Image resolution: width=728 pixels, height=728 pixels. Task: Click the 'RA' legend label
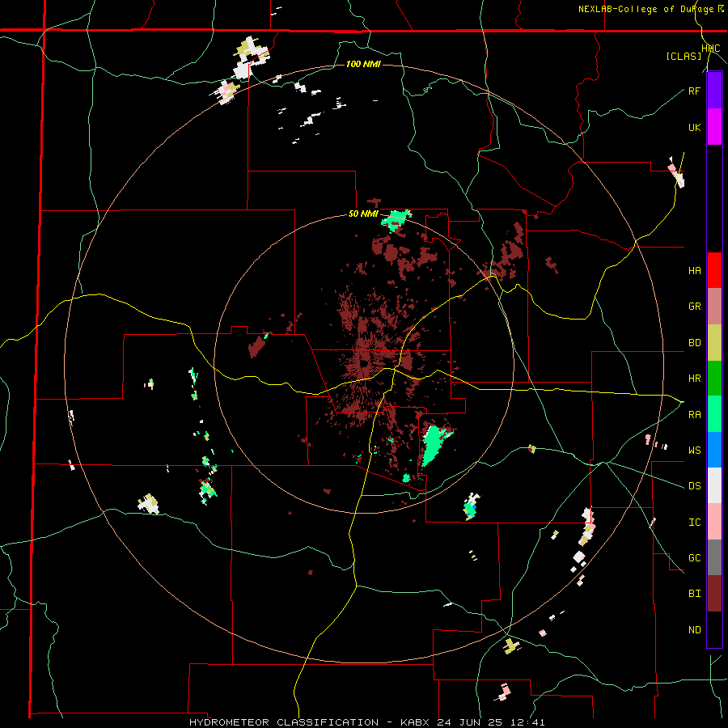click(x=694, y=415)
